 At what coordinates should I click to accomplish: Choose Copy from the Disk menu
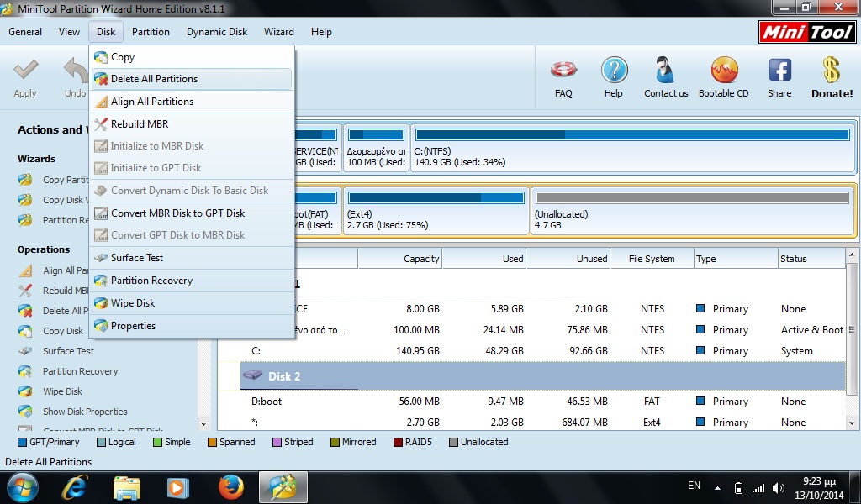(193, 57)
